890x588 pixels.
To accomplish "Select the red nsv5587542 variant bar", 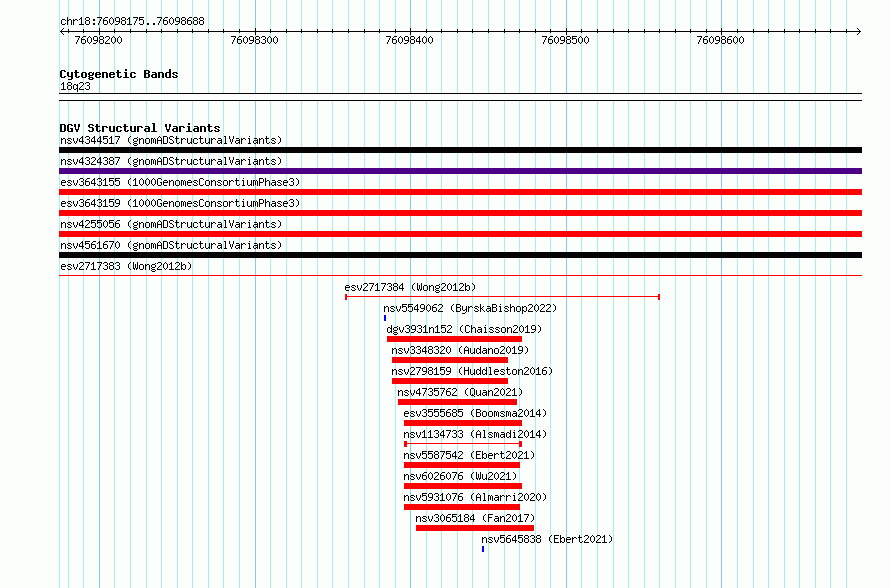I will [x=462, y=465].
